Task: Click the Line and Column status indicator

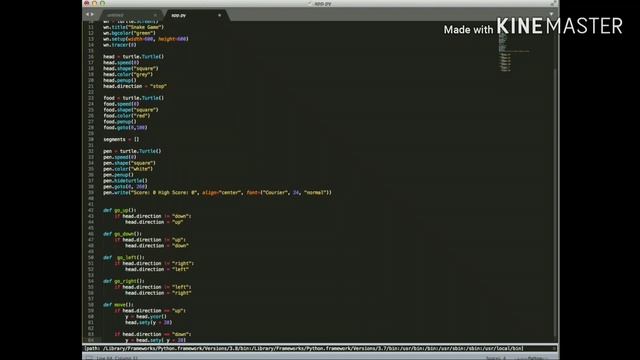Action: [x=117, y=358]
